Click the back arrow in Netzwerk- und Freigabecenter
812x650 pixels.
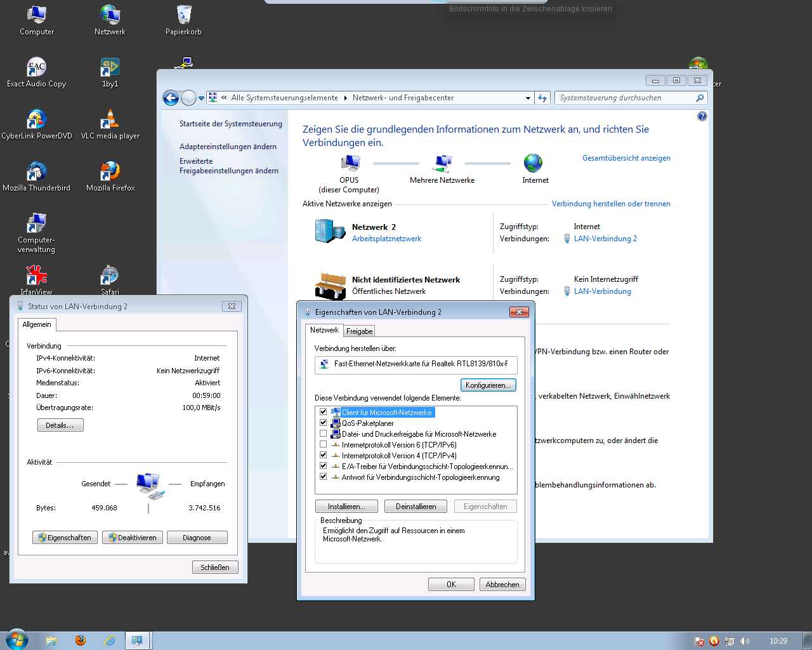pos(171,98)
